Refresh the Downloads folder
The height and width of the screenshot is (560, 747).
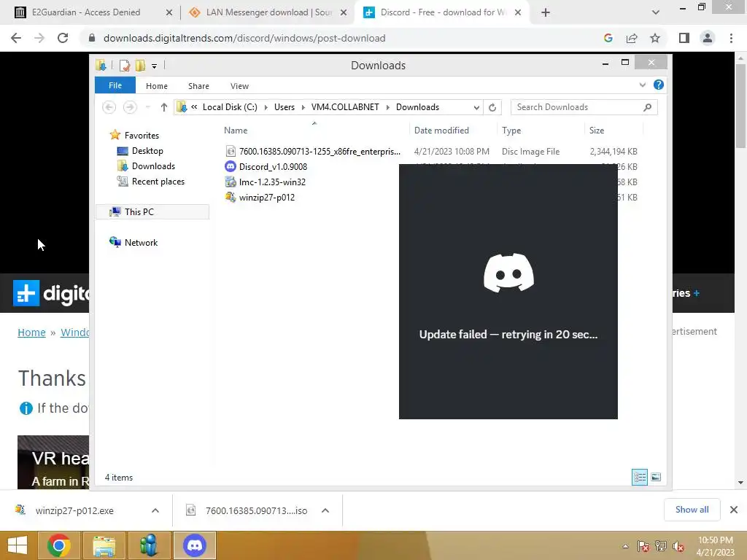492,107
